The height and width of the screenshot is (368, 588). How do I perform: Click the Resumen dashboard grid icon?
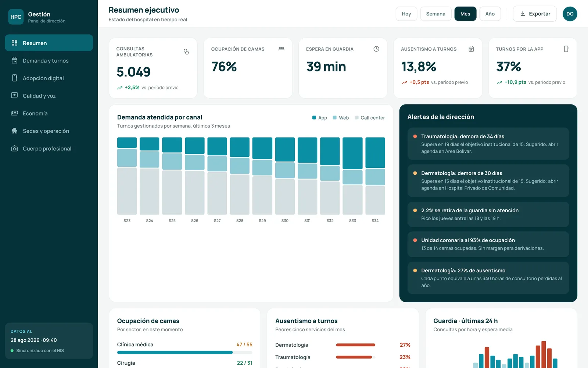[x=15, y=43]
